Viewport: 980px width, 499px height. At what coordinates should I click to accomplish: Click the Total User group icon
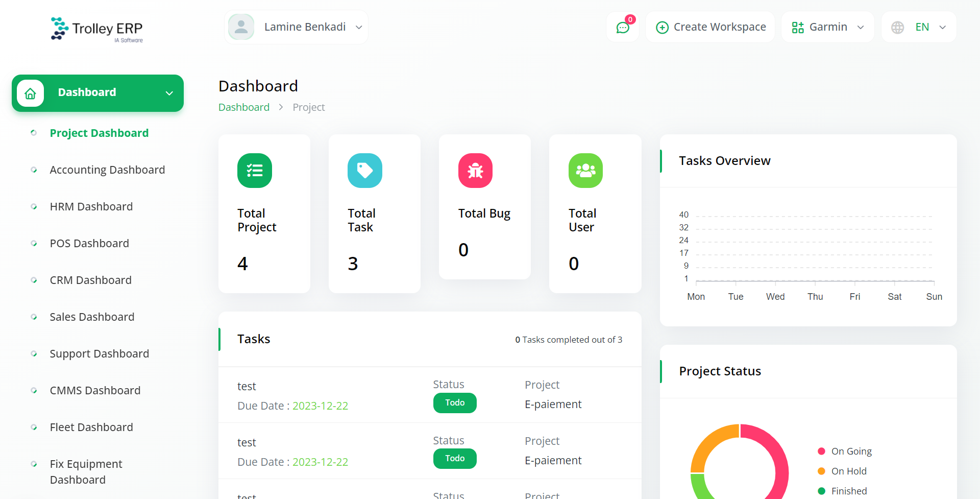[x=585, y=171]
